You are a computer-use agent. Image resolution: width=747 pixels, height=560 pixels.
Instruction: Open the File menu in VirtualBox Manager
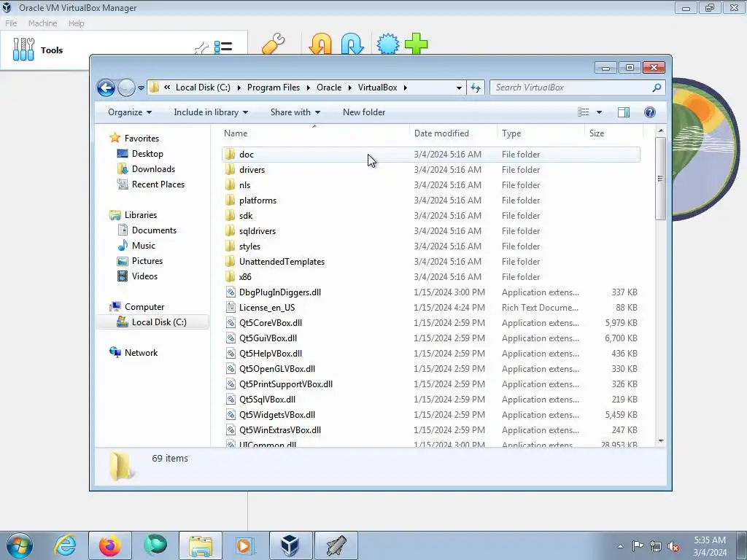(x=11, y=23)
